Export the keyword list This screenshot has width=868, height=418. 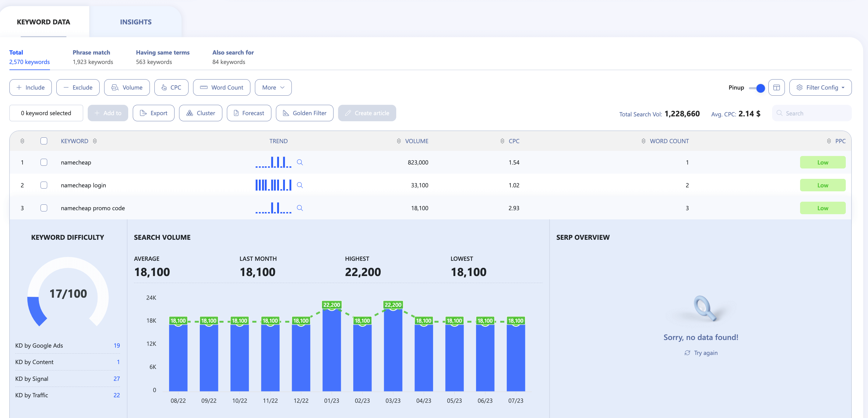(x=154, y=113)
